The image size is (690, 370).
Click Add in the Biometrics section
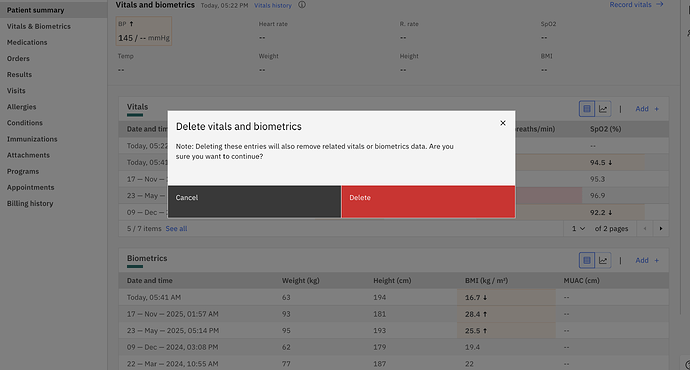[x=642, y=260]
